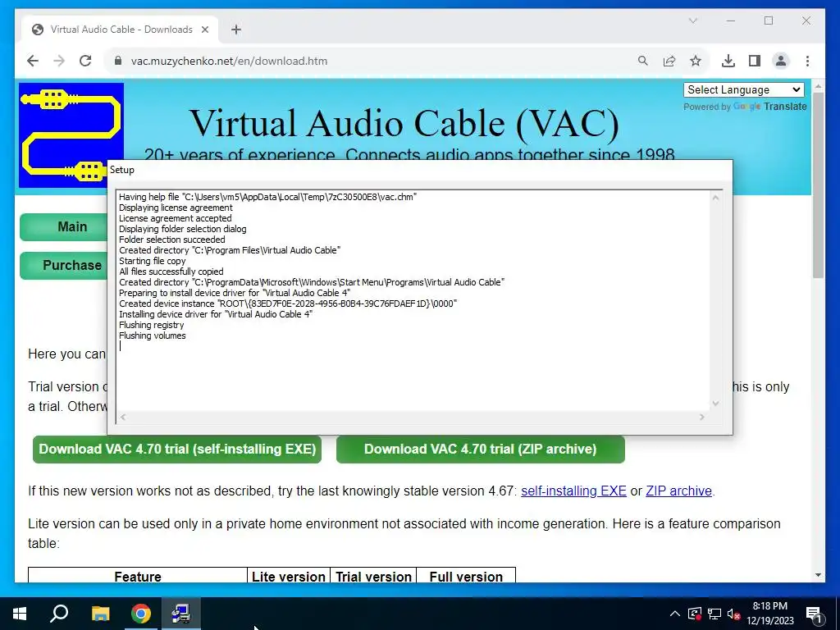Toggle the Chrome side panel icon

coord(755,61)
